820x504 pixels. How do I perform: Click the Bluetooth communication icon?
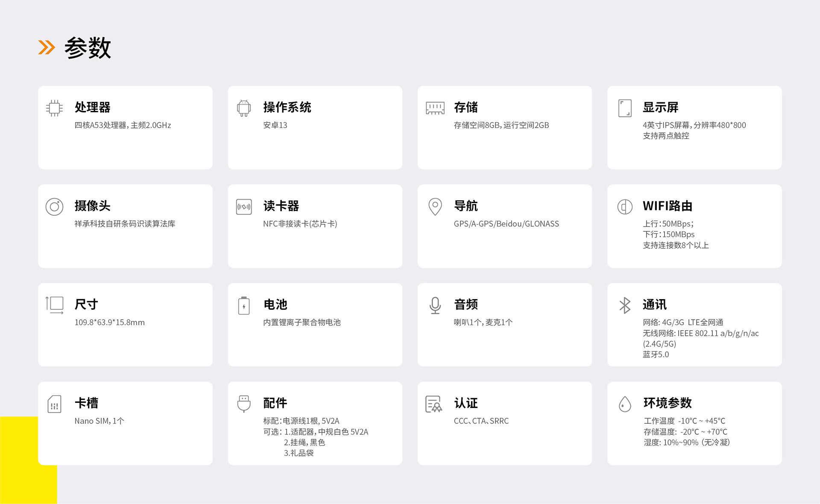click(625, 306)
